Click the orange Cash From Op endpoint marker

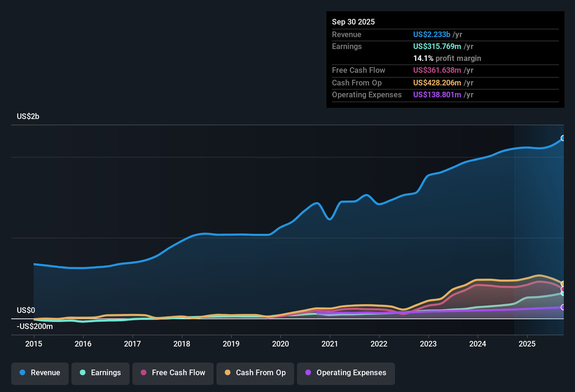[x=563, y=283]
